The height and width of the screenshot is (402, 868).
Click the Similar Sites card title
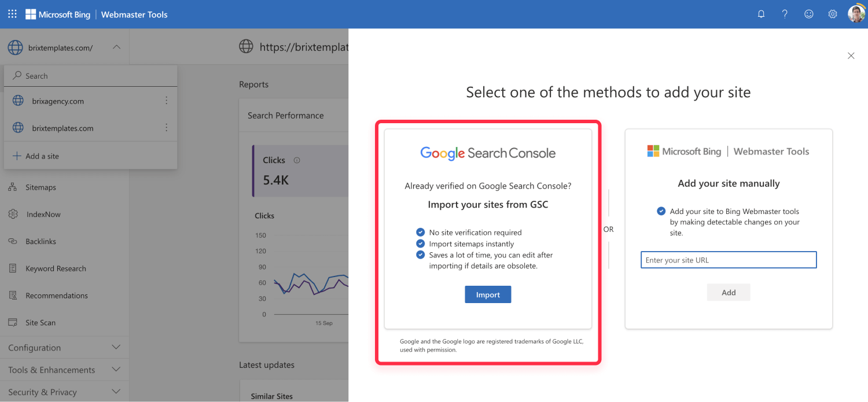271,396
